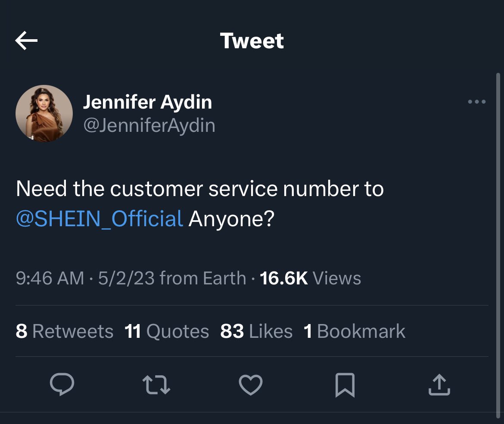Open the @SHEIN_Official mention link

[x=100, y=219]
